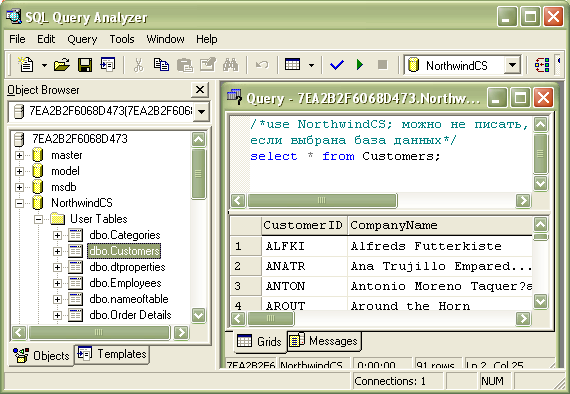Click the Undo toolbar icon
Viewport: 570px width, 394px height.
point(262,65)
